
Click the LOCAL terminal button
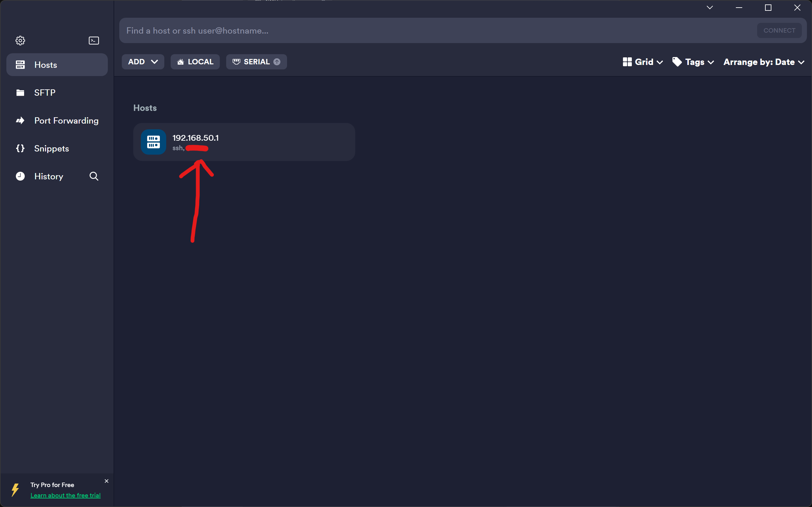(195, 62)
